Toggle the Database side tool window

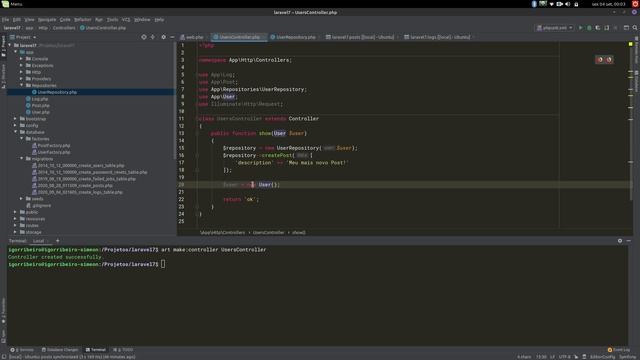[636, 81]
